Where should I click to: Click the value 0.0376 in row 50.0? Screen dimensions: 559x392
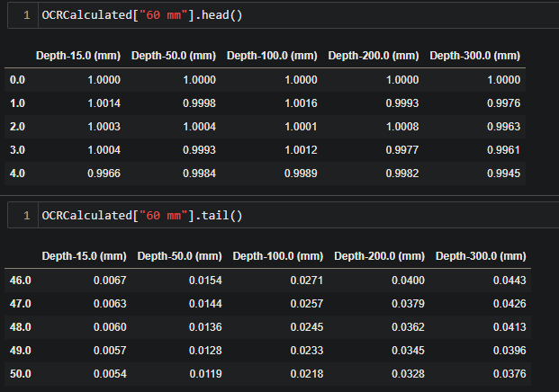pos(509,374)
